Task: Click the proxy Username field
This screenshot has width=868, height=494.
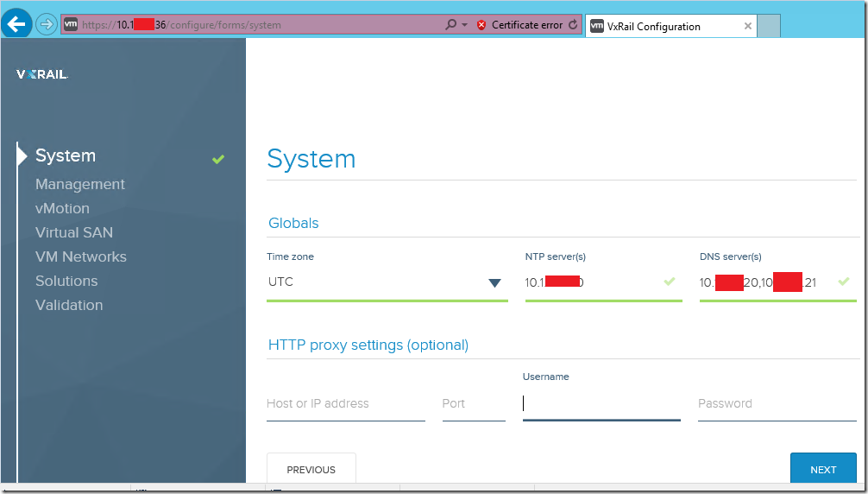Action: [x=601, y=403]
